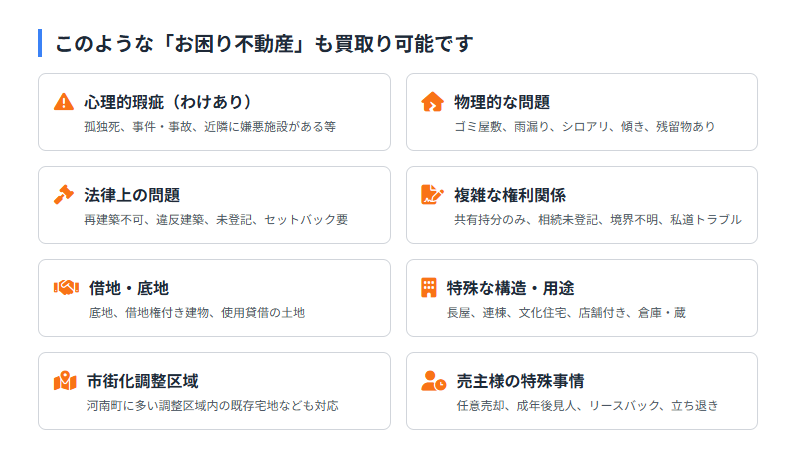Viewport: 795px width, 459px height.
Task: Click the gavel icon for legal issues
Action: (64, 195)
